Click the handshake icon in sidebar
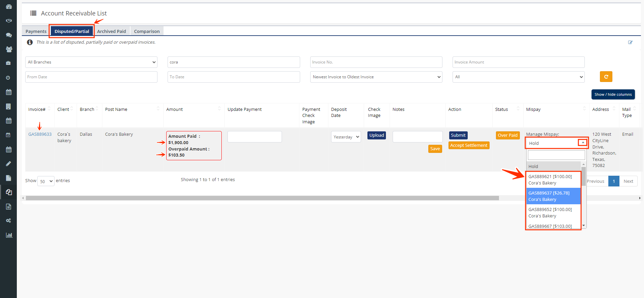The width and height of the screenshot is (644, 298). tap(9, 21)
